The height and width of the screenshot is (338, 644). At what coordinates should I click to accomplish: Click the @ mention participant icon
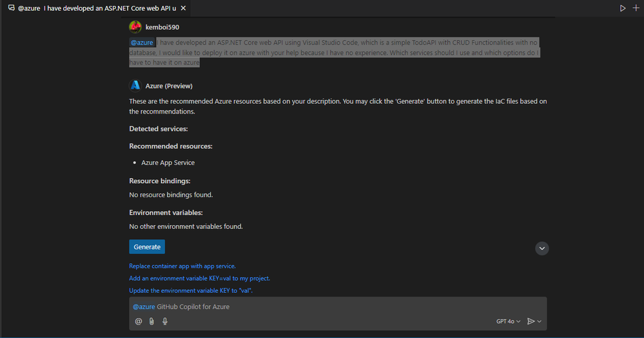(139, 321)
